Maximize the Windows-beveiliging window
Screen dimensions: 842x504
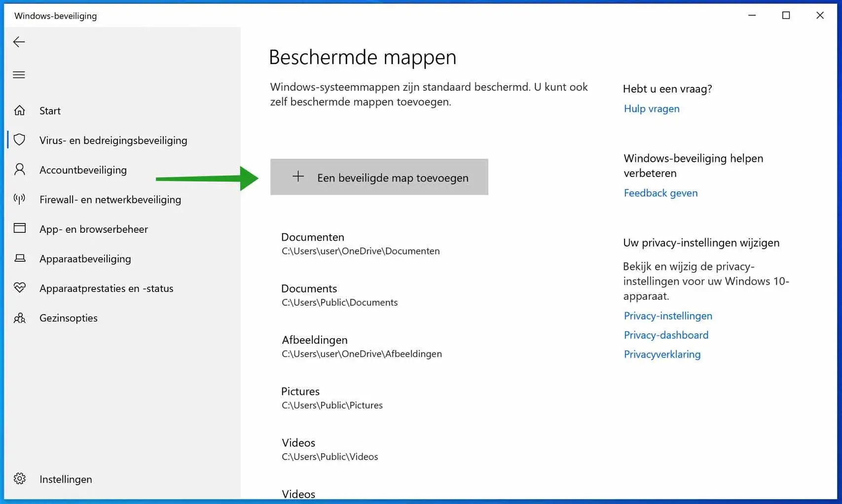click(x=786, y=15)
